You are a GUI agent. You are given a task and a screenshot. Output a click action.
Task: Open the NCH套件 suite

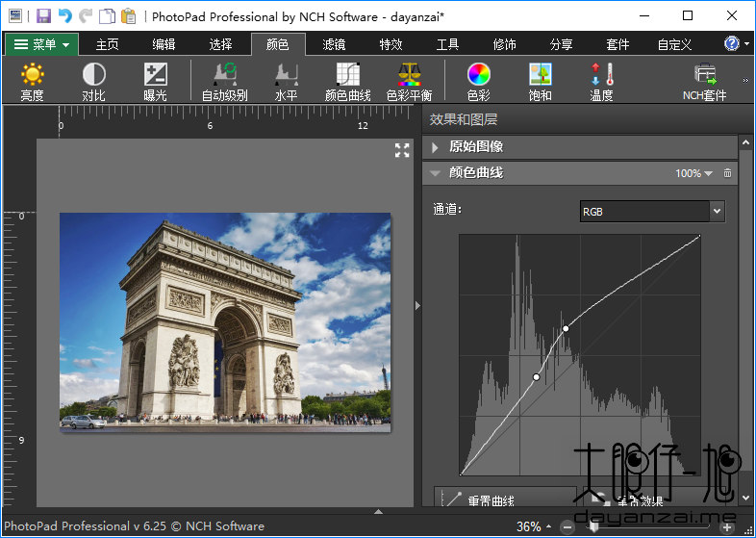[x=704, y=82]
